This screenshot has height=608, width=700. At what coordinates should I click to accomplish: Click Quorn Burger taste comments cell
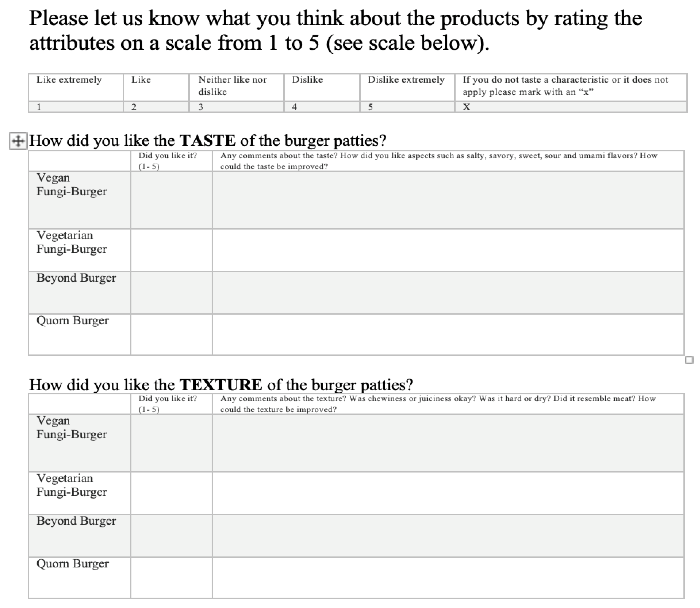point(448,335)
